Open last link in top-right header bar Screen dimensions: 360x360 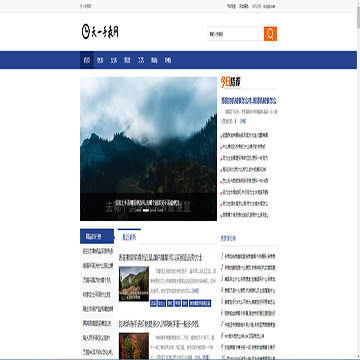(x=269, y=6)
